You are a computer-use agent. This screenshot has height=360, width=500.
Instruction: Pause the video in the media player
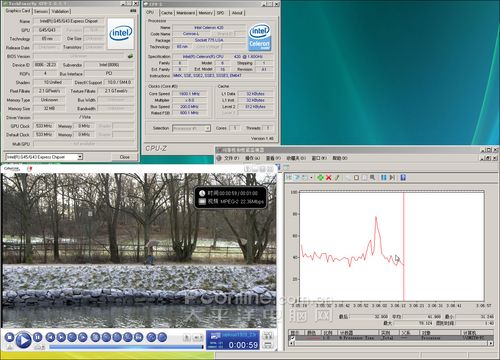[x=37, y=337]
